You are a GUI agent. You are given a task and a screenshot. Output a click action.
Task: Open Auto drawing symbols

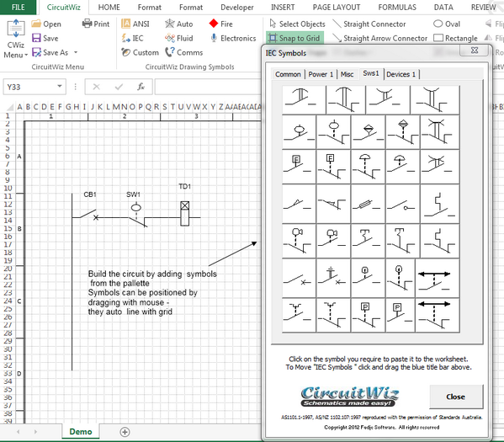coord(178,24)
